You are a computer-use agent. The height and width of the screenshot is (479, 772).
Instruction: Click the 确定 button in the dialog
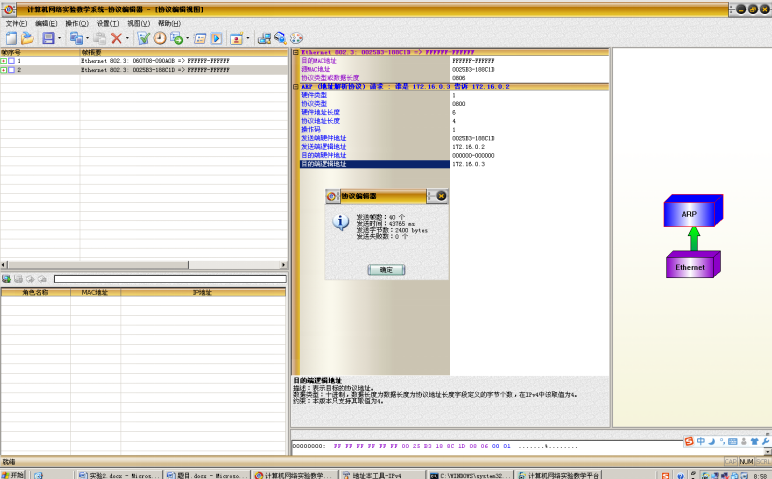(386, 270)
